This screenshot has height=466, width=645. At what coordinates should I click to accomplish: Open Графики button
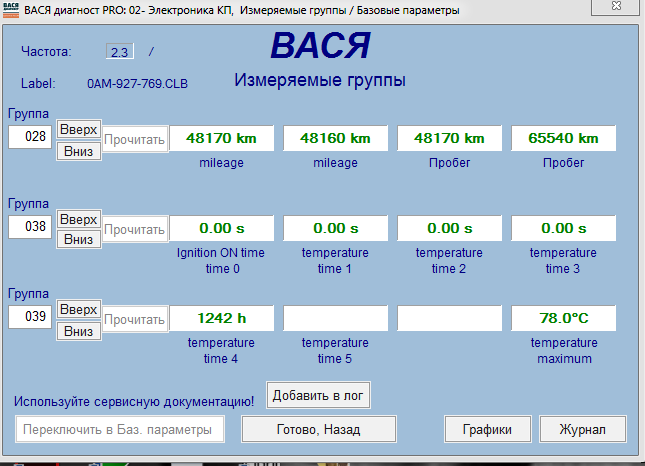pyautogui.click(x=487, y=429)
